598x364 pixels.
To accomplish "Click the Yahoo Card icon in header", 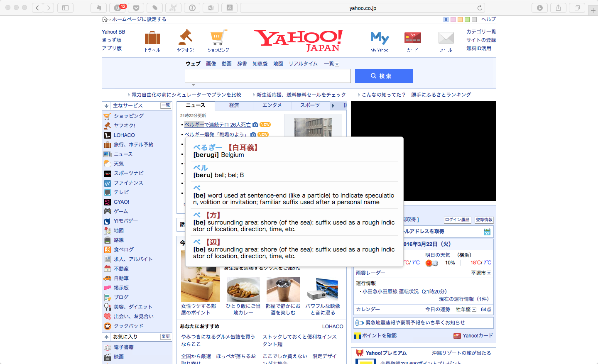I will click(x=412, y=38).
